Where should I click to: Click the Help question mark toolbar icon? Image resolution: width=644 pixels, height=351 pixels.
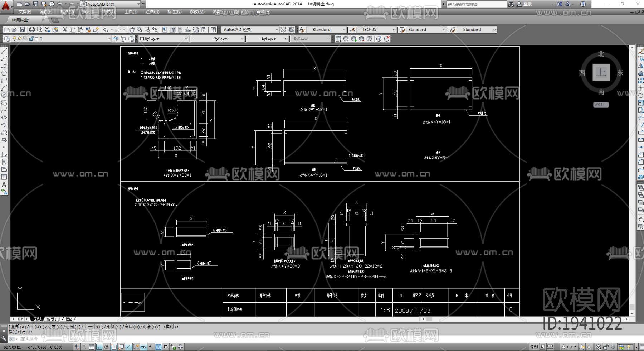pyautogui.click(x=213, y=30)
